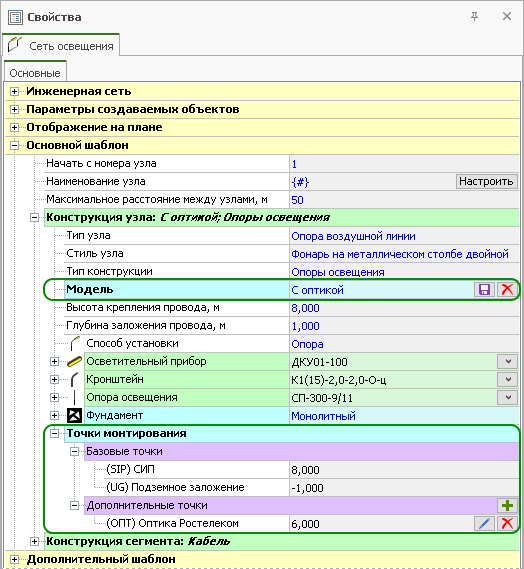Expand the Инженерная сеть section

click(14, 91)
